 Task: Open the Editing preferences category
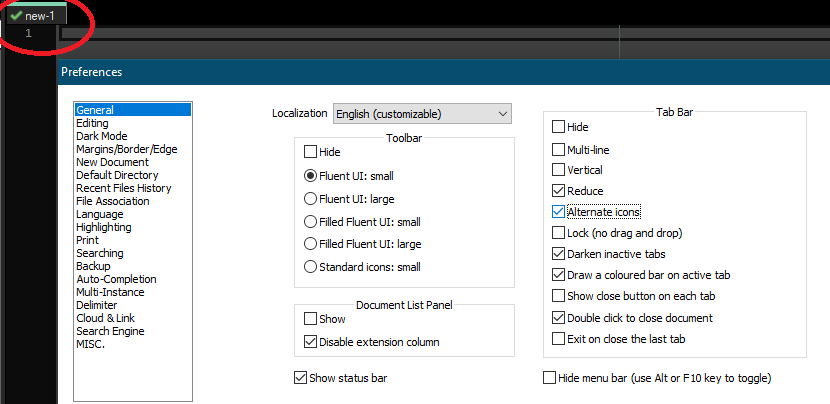92,123
